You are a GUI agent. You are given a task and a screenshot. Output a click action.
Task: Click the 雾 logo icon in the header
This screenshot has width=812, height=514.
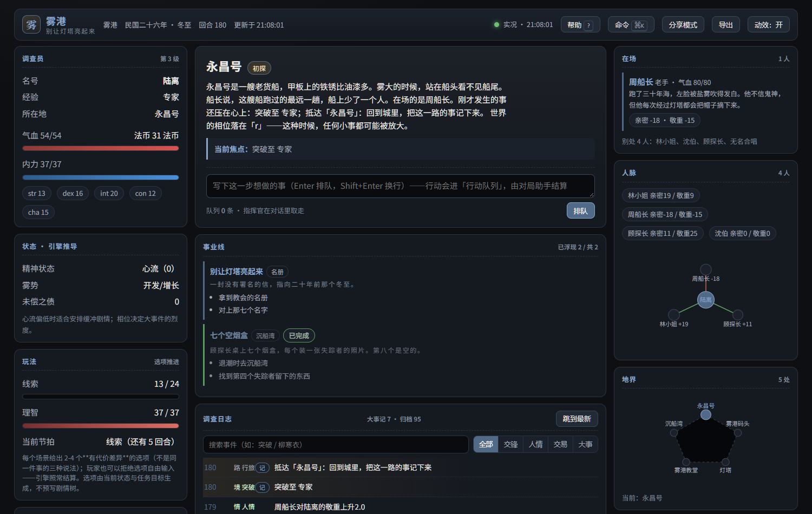tap(31, 24)
